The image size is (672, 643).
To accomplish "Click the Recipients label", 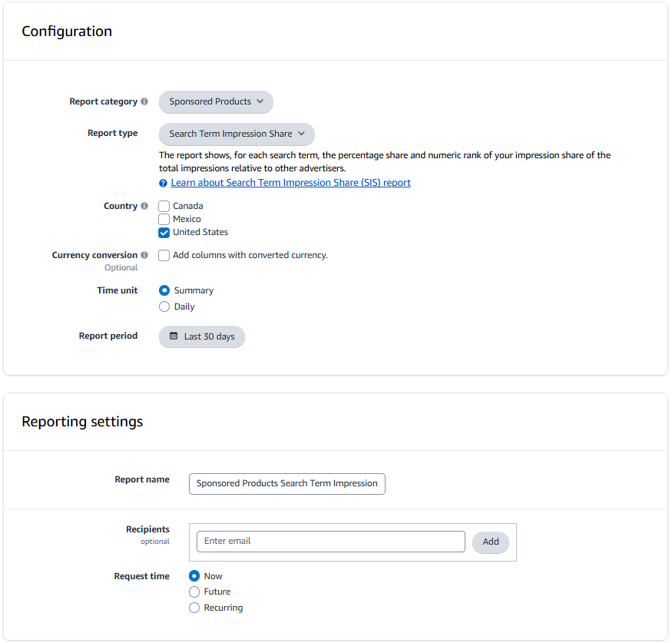I will click(x=148, y=529).
